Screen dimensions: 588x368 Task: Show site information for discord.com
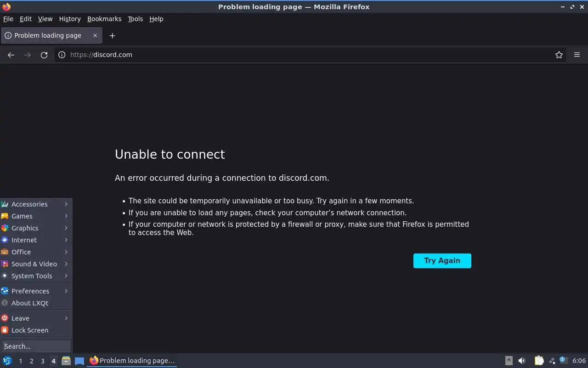(62, 55)
